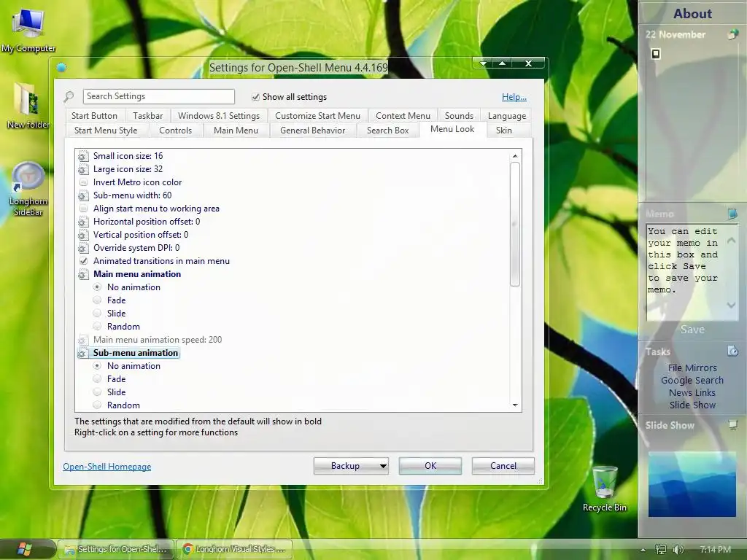This screenshot has height=560, width=747.
Task: Click the Tasks panel icon in sidebar
Action: [x=732, y=351]
